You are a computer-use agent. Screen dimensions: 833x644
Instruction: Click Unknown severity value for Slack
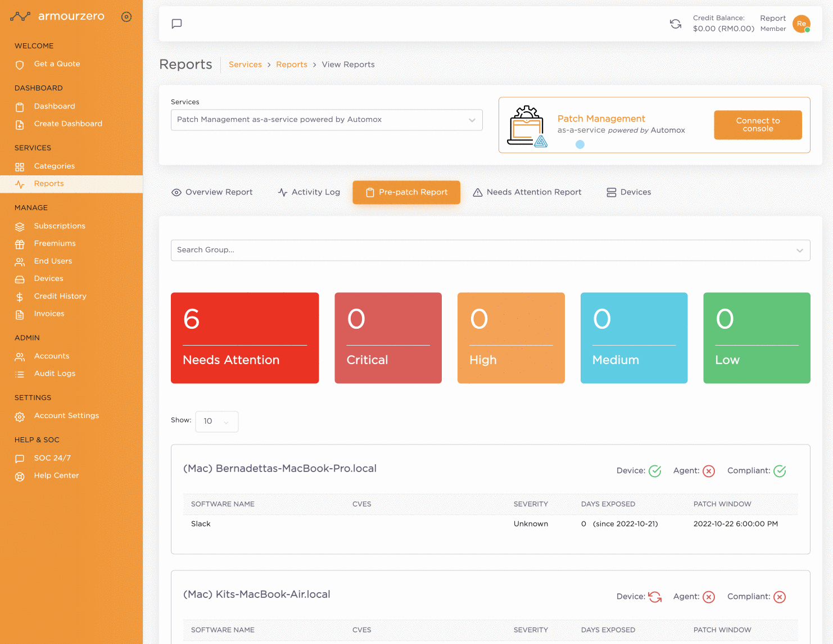pos(531,524)
